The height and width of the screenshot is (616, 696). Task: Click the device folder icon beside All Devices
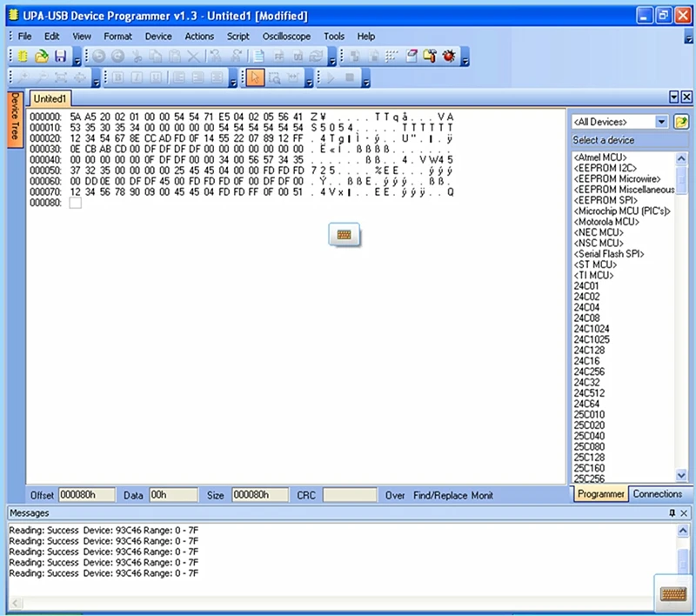coord(681,121)
